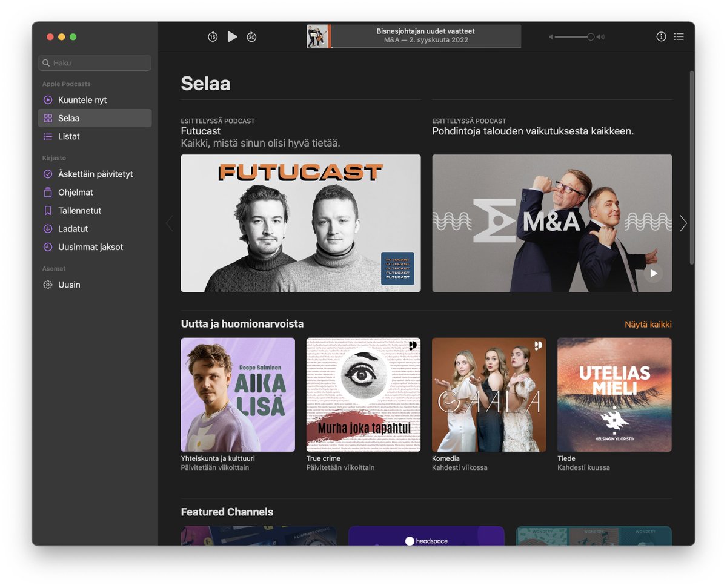Click the Tiede label
Screen dimensions: 727x588
tap(566, 458)
